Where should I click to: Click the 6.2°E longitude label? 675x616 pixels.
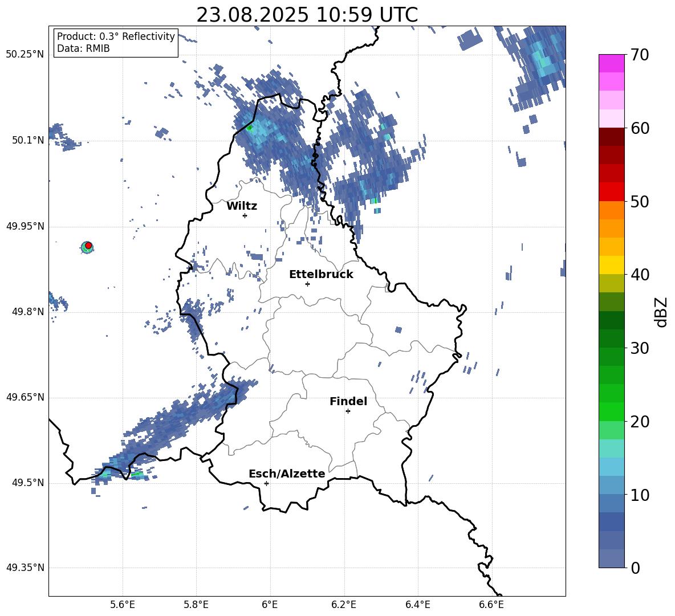pyautogui.click(x=344, y=605)
